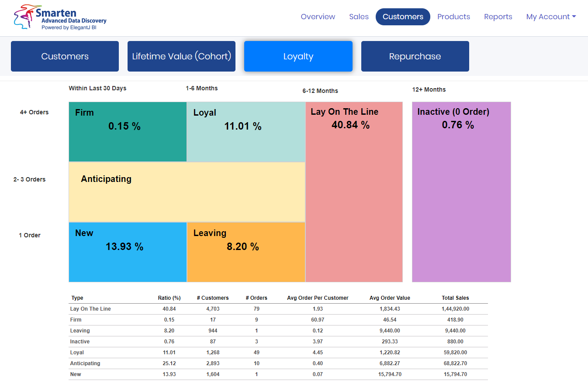Click the 6-12 Months label
Viewport: 588px width, 387px height.
click(320, 91)
